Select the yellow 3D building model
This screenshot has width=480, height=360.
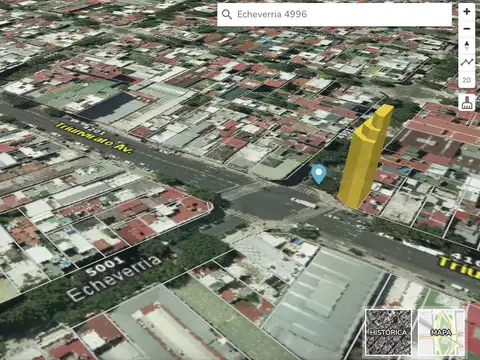(x=365, y=157)
